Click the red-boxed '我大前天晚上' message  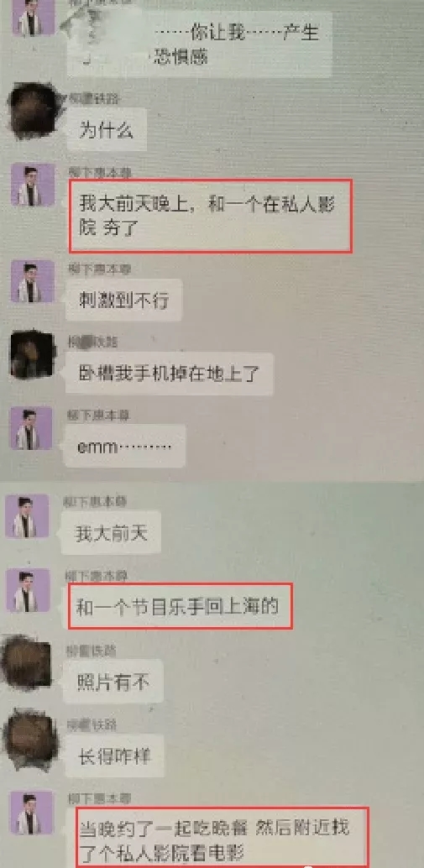pos(211,216)
